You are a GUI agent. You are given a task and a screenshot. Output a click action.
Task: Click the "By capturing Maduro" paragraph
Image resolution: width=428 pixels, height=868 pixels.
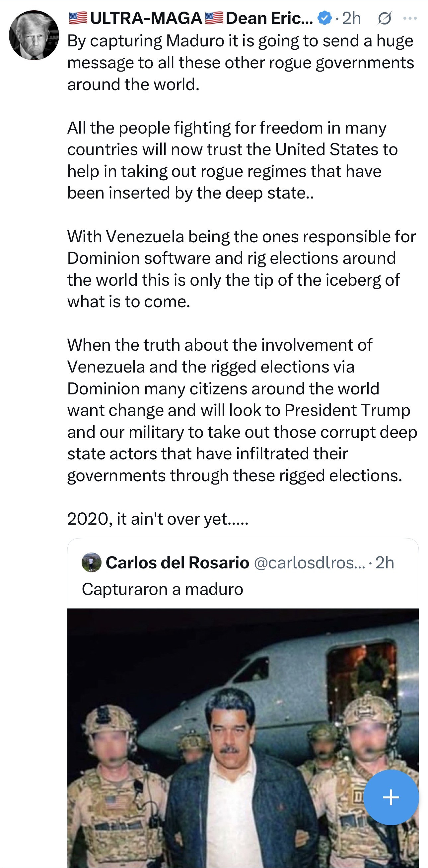[x=240, y=63]
